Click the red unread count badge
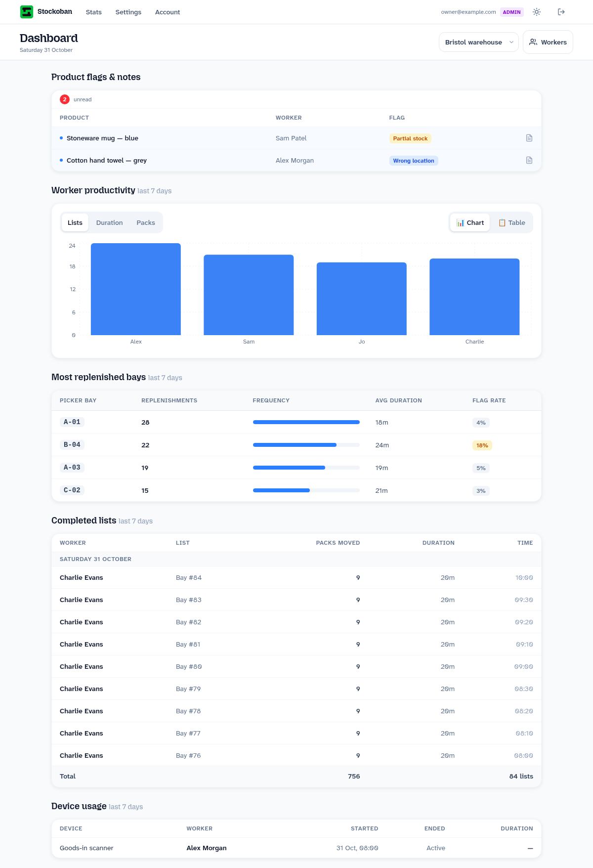The width and height of the screenshot is (593, 868). click(65, 99)
